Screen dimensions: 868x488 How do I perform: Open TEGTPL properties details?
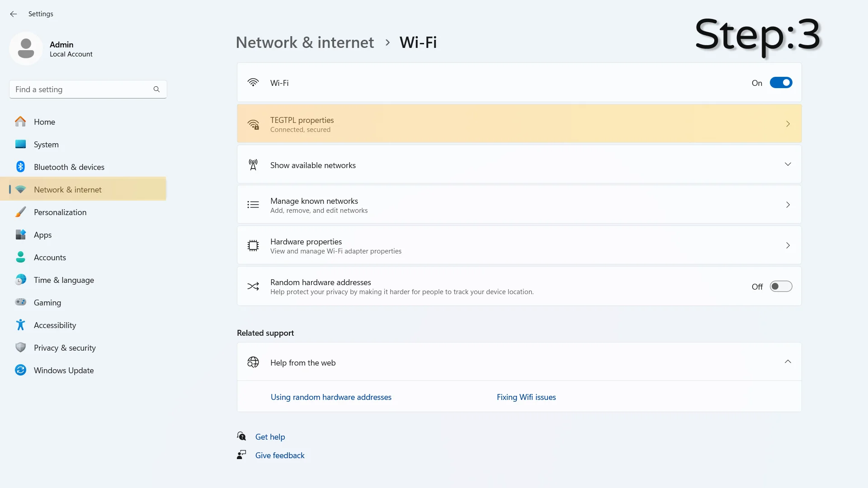tap(519, 124)
